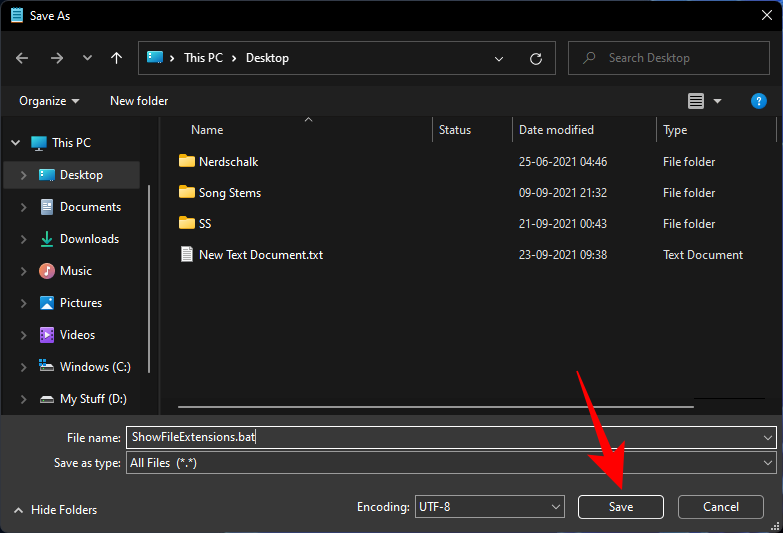Open the Save as type dropdown
The width and height of the screenshot is (783, 533).
tap(451, 463)
